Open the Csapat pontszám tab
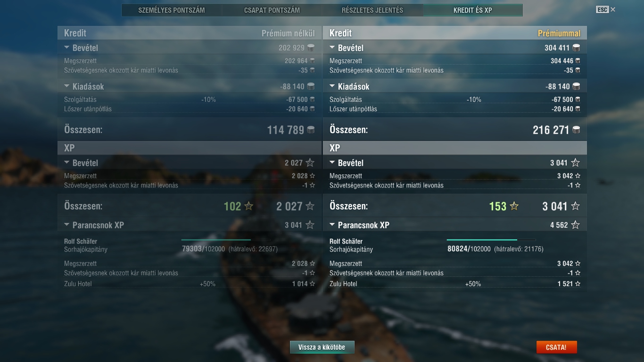 click(272, 10)
